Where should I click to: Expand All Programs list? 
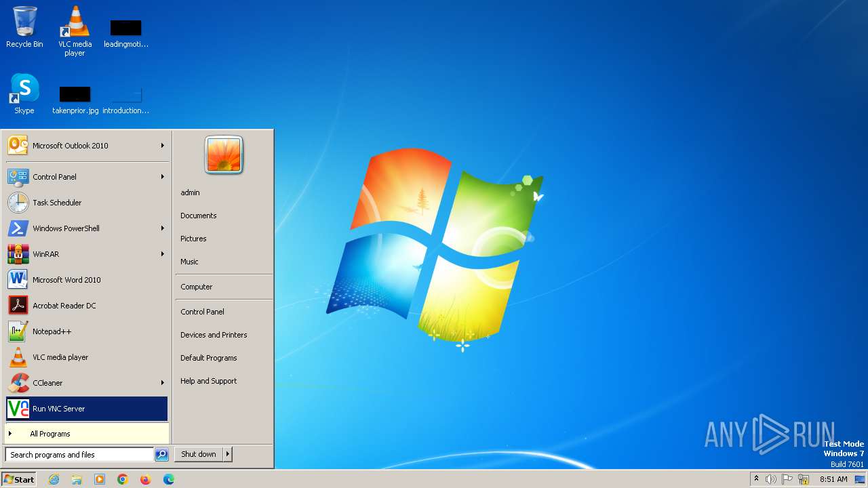[x=87, y=434]
